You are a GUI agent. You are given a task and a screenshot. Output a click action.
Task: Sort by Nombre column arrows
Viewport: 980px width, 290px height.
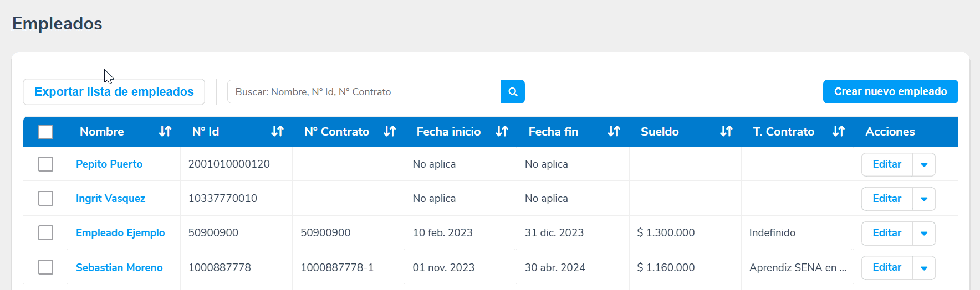tap(165, 132)
